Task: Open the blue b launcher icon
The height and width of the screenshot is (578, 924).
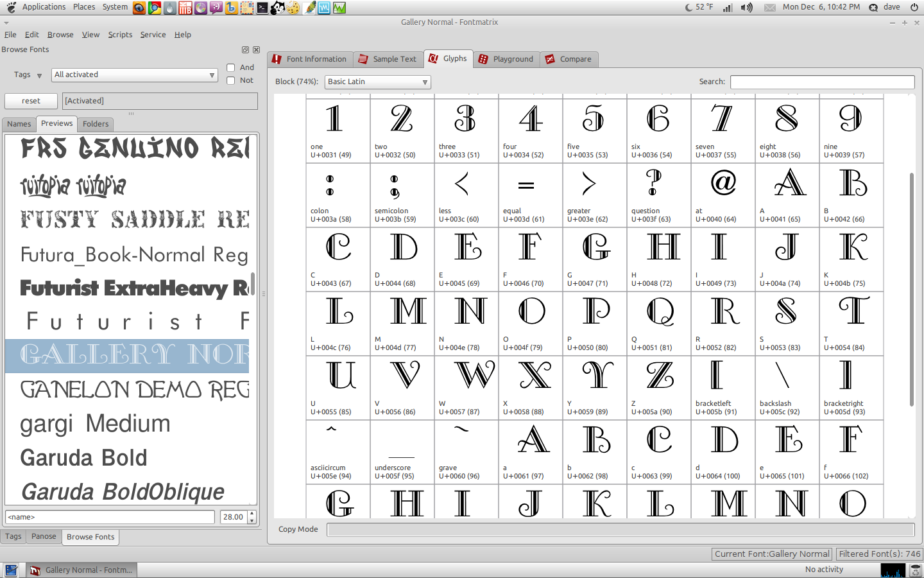Action: pos(232,8)
